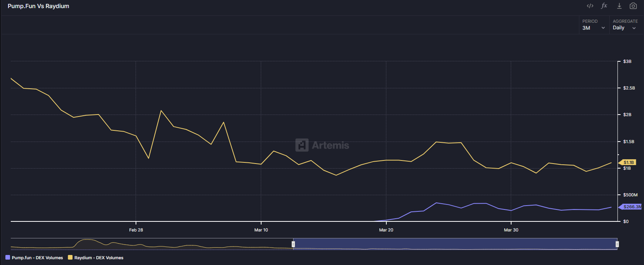Viewport: 644px width, 265px height.
Task: Click the unselected area of the range navigator
Action: point(151,244)
